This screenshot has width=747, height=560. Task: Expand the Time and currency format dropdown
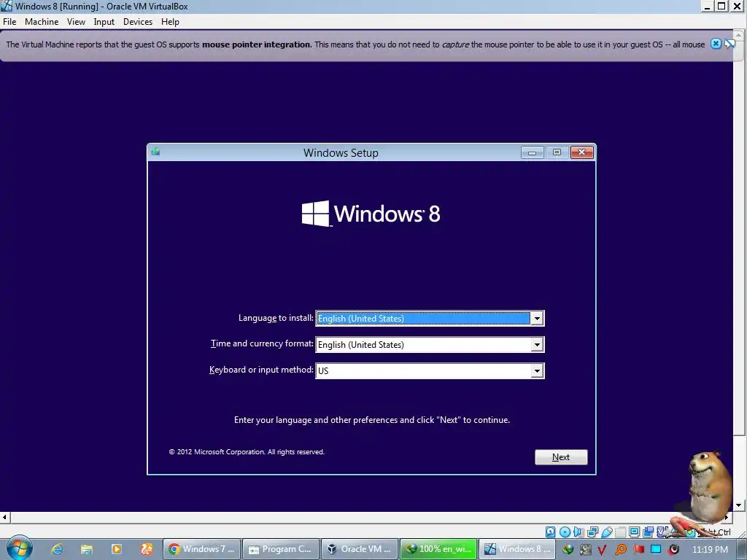click(537, 344)
